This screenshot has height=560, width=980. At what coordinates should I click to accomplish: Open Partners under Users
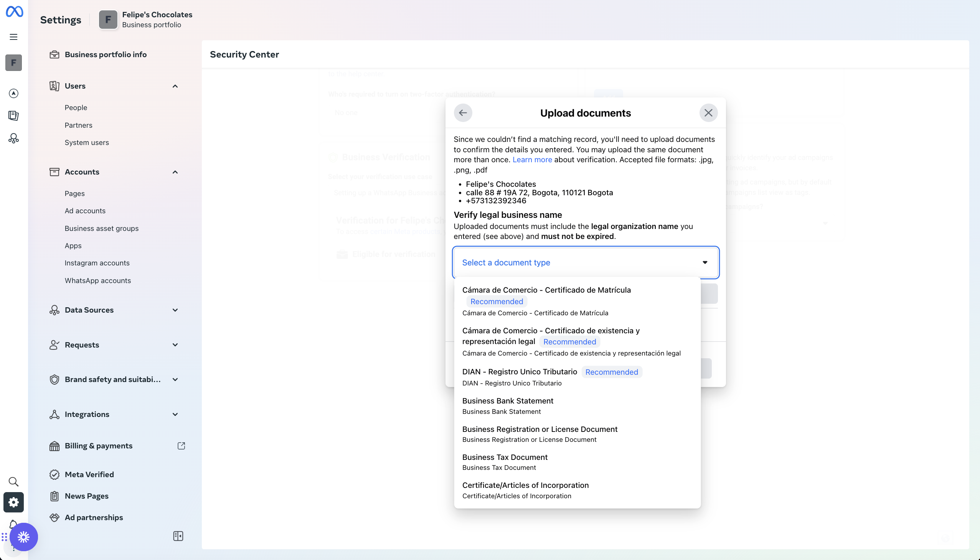(79, 125)
